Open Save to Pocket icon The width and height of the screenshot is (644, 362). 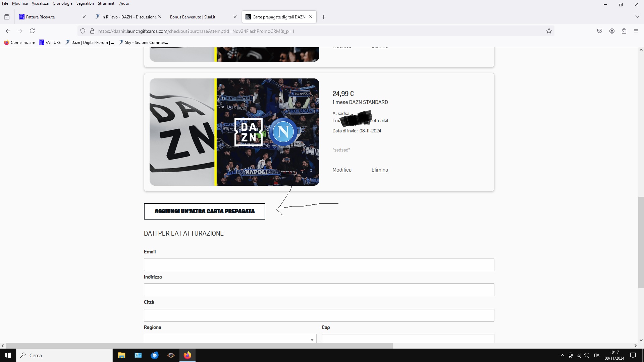[x=600, y=31]
